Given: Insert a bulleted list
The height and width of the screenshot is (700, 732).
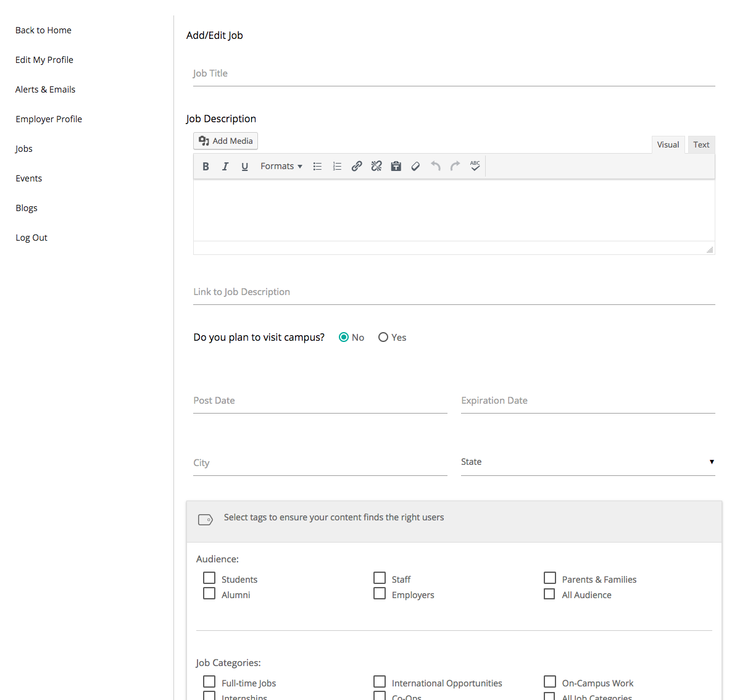Looking at the screenshot, I should (317, 166).
